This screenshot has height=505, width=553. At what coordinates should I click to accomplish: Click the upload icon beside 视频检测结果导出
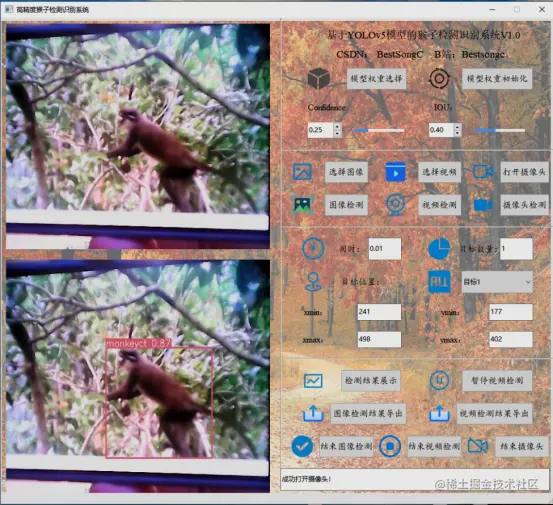tap(439, 413)
